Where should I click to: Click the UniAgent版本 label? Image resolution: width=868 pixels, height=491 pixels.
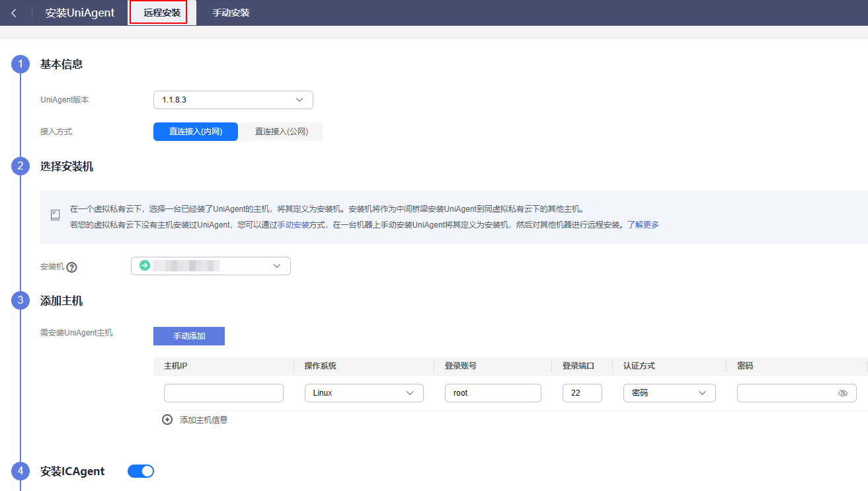65,100
